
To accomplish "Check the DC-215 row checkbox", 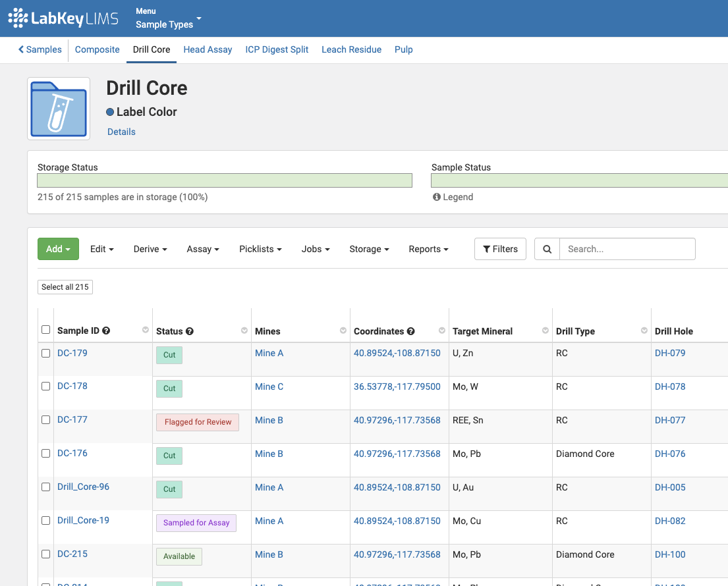I will pyautogui.click(x=45, y=554).
